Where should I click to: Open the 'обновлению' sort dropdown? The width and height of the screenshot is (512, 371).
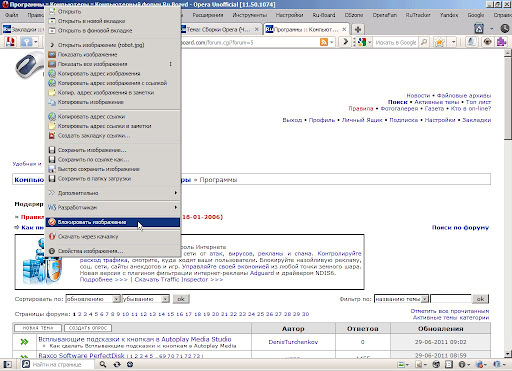point(93,299)
